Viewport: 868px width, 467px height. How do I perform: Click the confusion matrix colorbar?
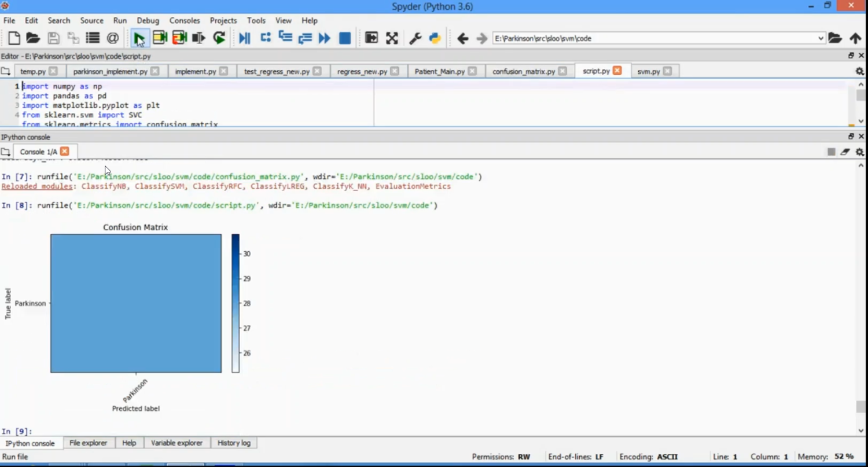pos(236,303)
